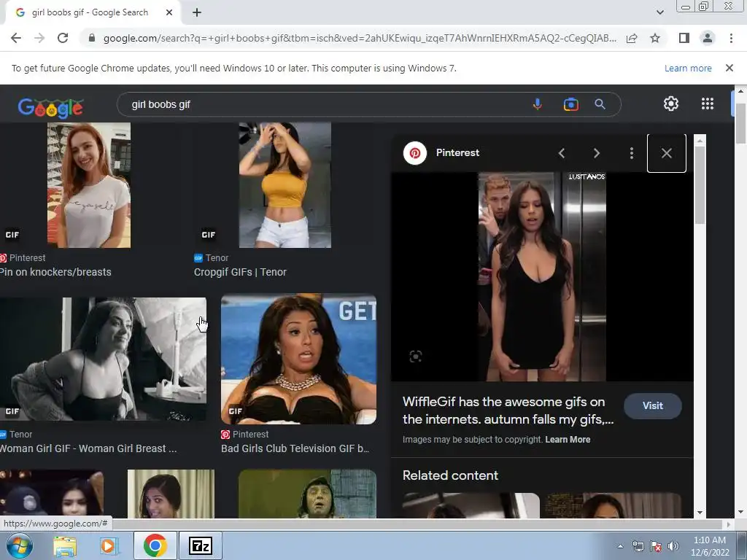Open the tab search dropdown arrow
The width and height of the screenshot is (747, 560).
(x=659, y=12)
